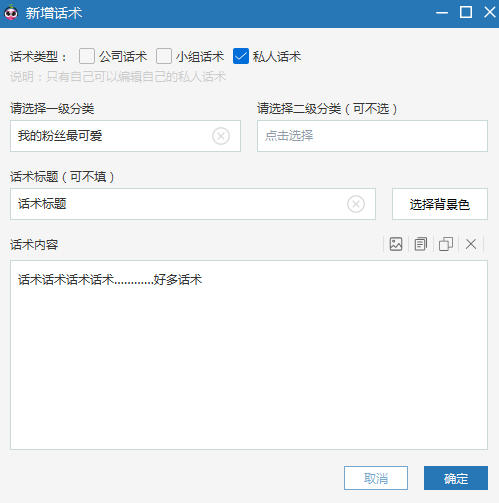Click the insert image icon above content
Image resolution: width=499 pixels, height=503 pixels.
396,244
